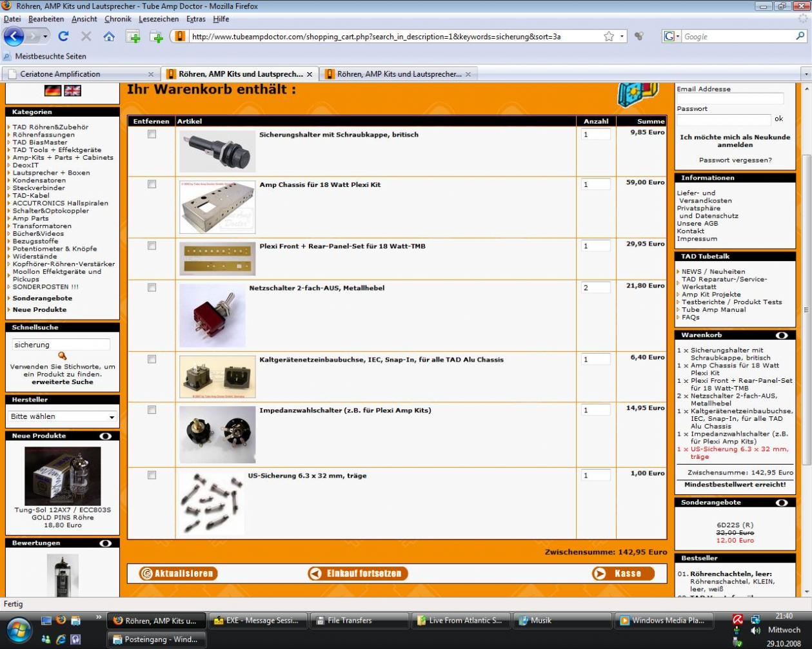Open the Chronik menu
Viewport: 812px width, 649px height.
(117, 19)
